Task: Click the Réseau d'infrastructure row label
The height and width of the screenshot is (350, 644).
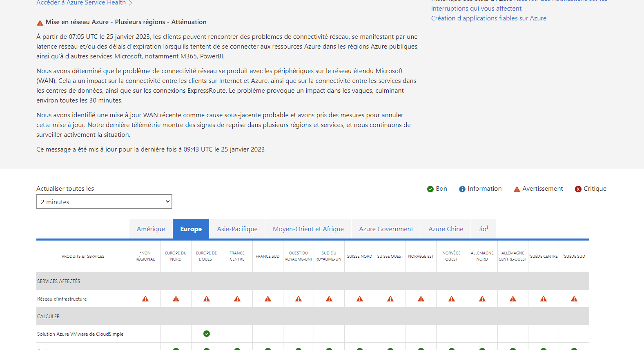Action: 62,299
